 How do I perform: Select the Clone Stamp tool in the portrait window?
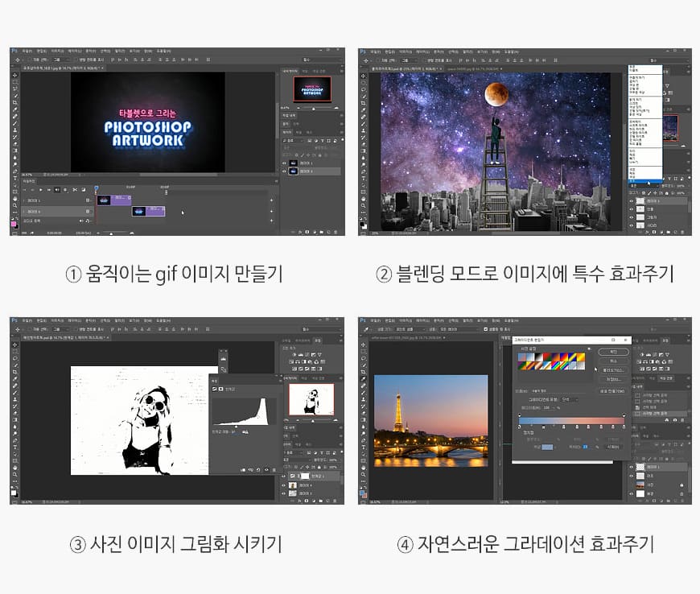[14, 399]
